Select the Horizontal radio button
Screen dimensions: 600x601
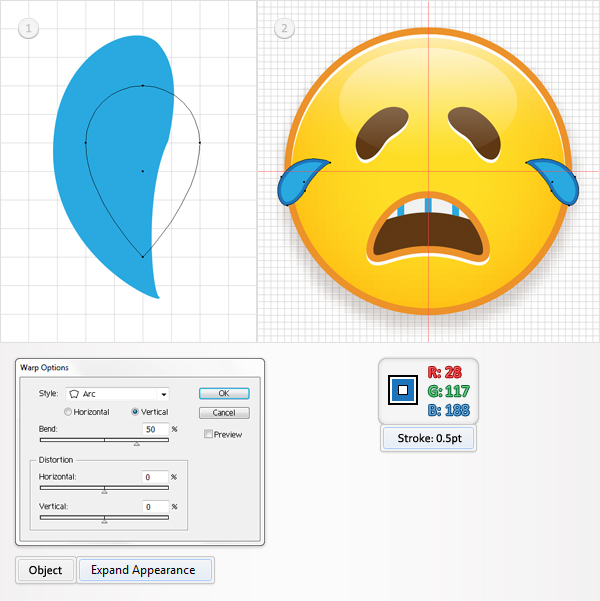(68, 412)
